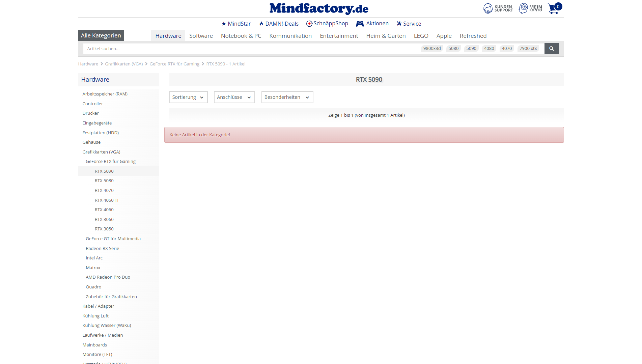Image resolution: width=642 pixels, height=364 pixels.
Task: Open GeForce RTX für Gaming sidebar item
Action: [x=111, y=162]
